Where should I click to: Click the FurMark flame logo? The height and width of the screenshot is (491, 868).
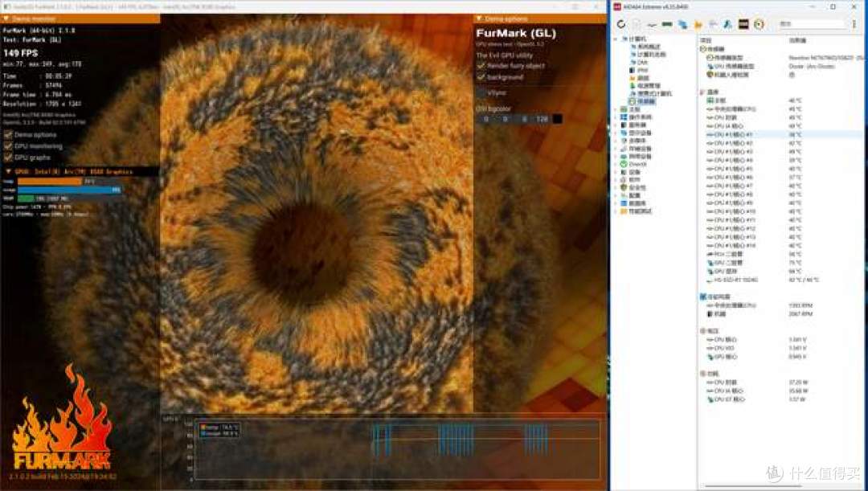[61, 417]
